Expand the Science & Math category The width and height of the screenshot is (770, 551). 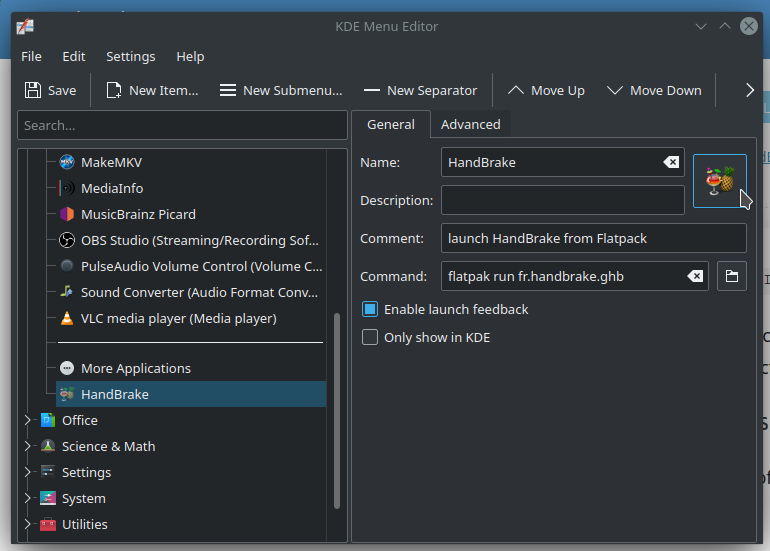click(x=28, y=446)
